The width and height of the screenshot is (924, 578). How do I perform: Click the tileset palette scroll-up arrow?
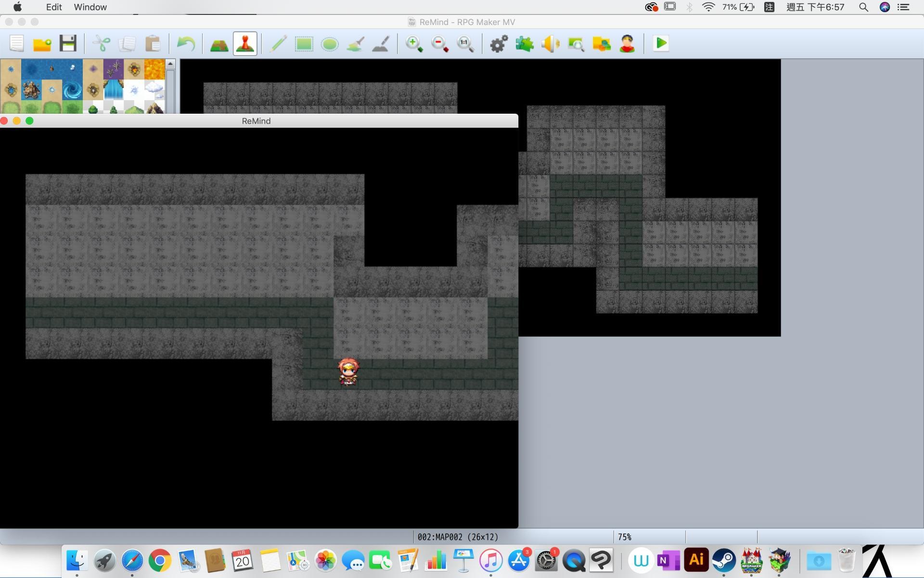pyautogui.click(x=170, y=64)
